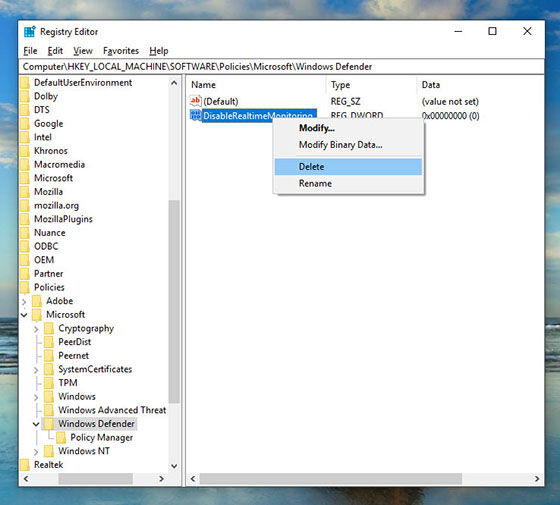Screen dimensions: 560x505
Task: Click the TPM folder icon
Action: 49,382
